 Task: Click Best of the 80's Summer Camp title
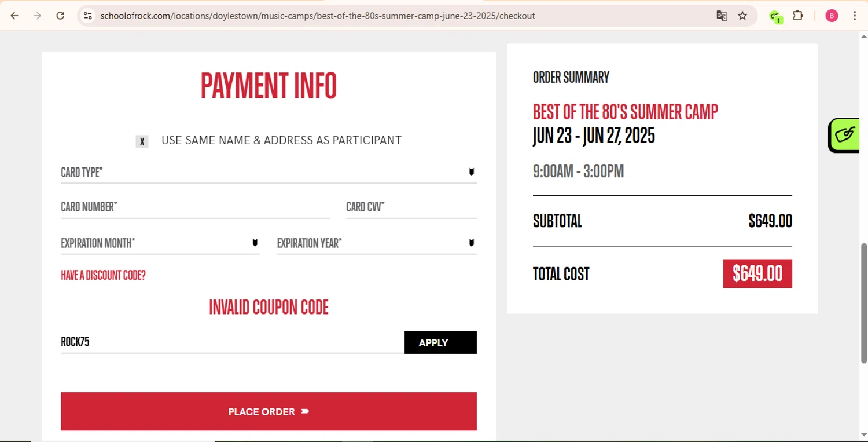(626, 112)
